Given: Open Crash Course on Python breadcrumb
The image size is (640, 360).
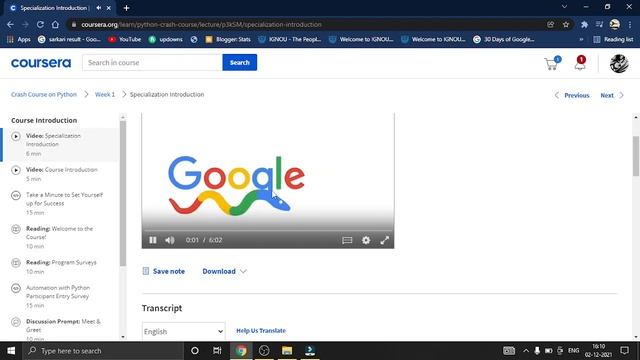Looking at the screenshot, I should [x=44, y=94].
